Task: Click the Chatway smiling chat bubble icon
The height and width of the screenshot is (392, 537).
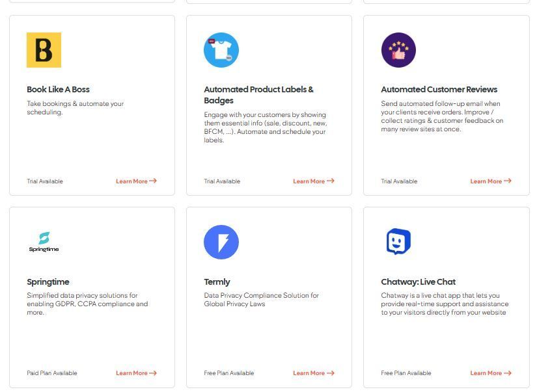Action: click(x=398, y=241)
